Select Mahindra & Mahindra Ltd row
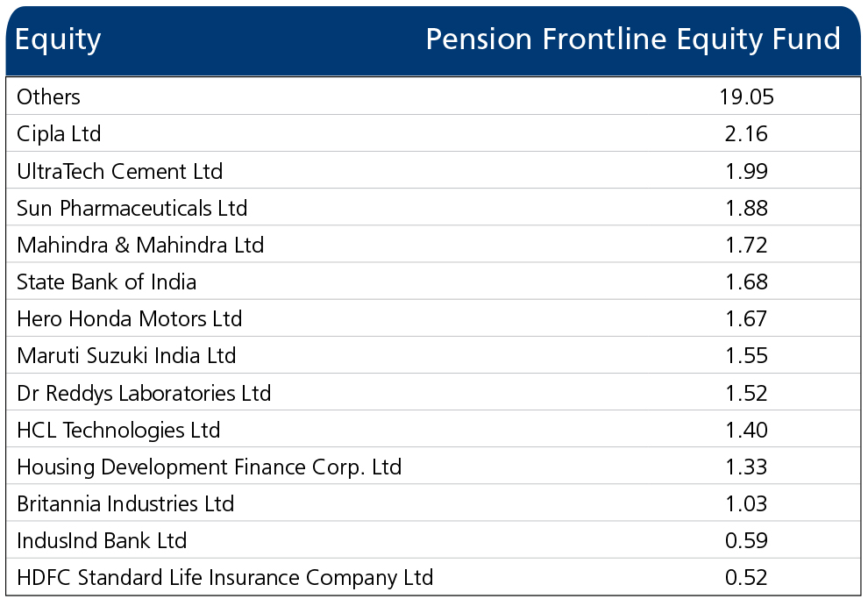 point(433,245)
